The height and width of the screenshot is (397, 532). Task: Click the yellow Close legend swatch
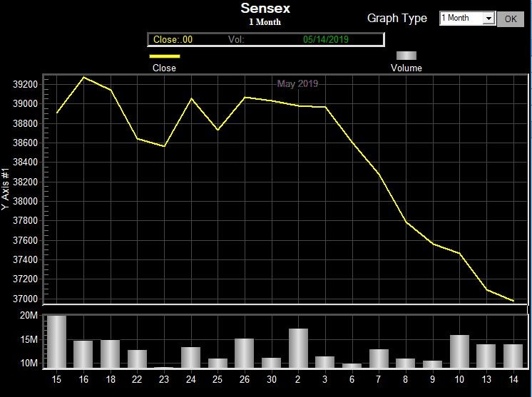[x=164, y=56]
